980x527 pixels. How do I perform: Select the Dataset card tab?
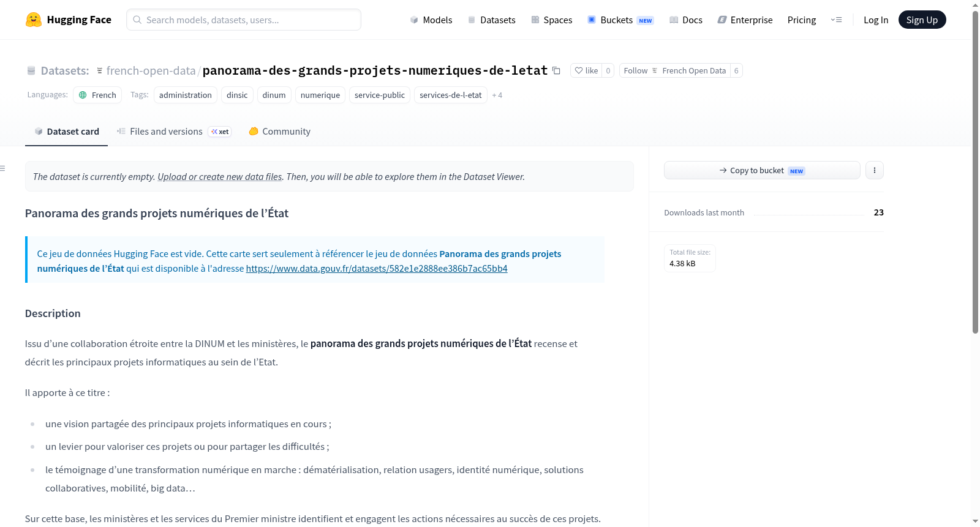(66, 131)
